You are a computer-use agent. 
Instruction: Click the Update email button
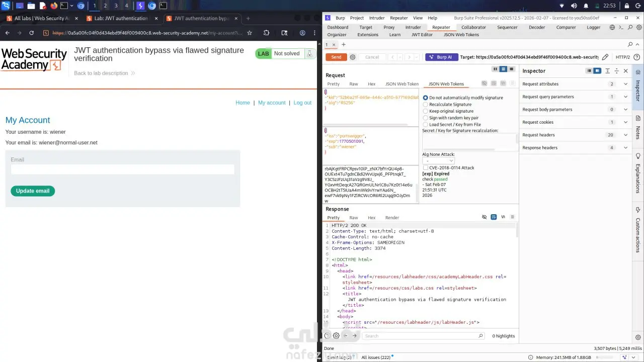[33, 191]
